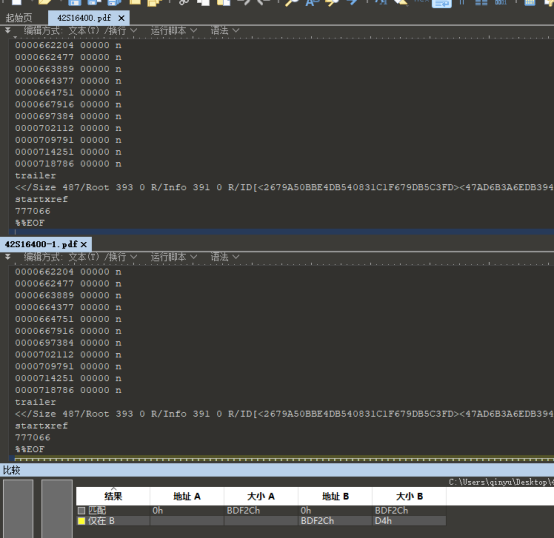The height and width of the screenshot is (538, 554).
Task: Click the ruler toggle arrow in upper editor
Action: 7,31
